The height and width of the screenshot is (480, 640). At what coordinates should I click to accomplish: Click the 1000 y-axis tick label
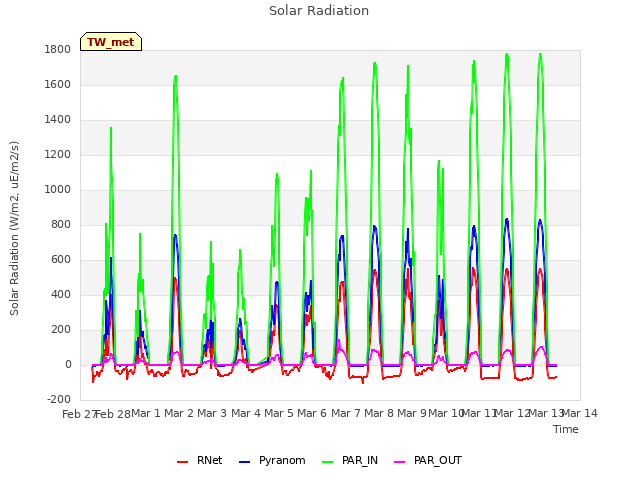(x=58, y=189)
